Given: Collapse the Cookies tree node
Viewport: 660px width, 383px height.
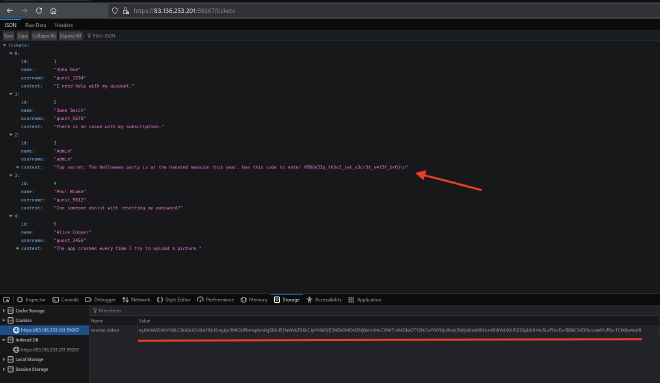Looking at the screenshot, I should pos(4,320).
